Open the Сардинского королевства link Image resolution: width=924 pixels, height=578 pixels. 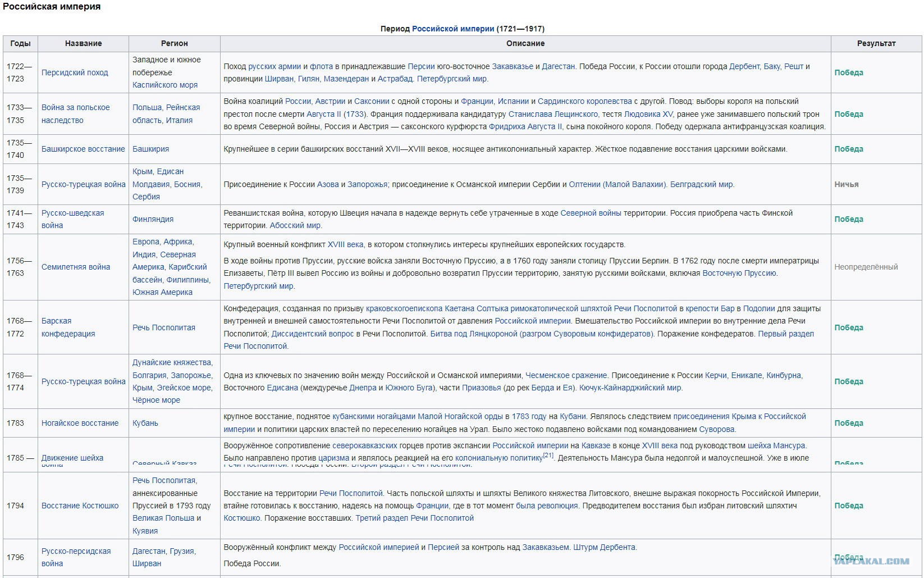coord(585,101)
